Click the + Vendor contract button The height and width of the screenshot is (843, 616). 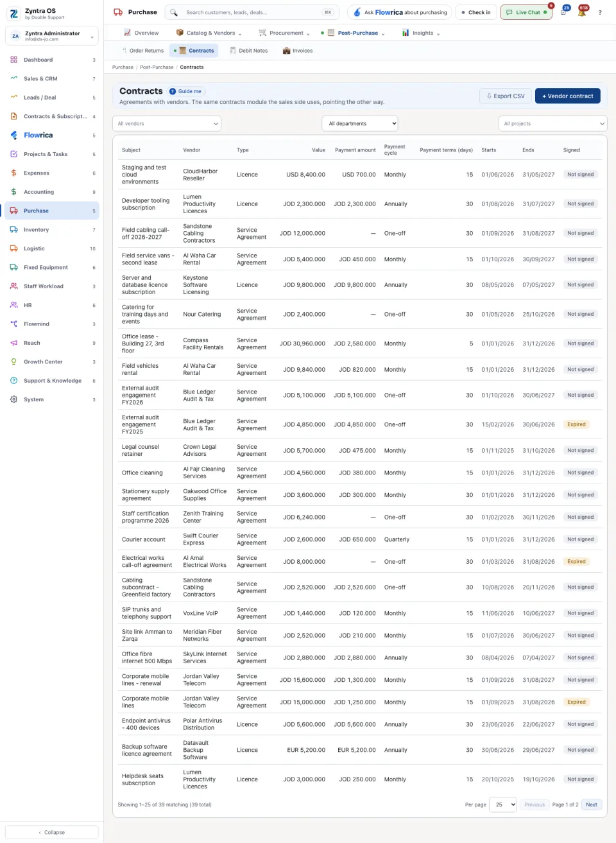pos(568,96)
